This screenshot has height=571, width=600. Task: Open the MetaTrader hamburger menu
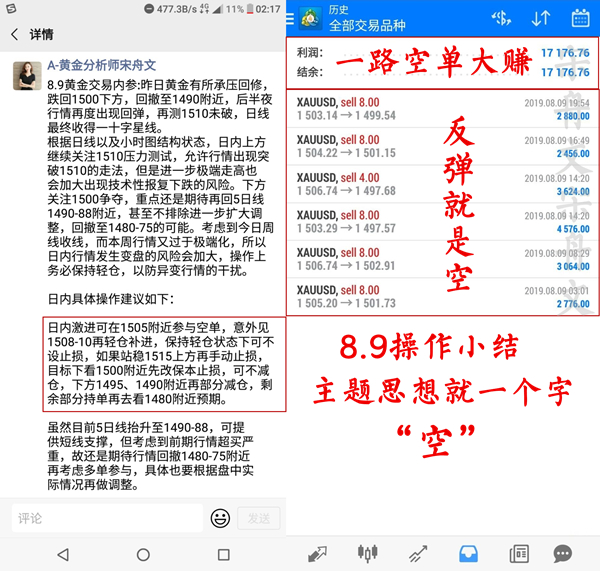click(290, 18)
